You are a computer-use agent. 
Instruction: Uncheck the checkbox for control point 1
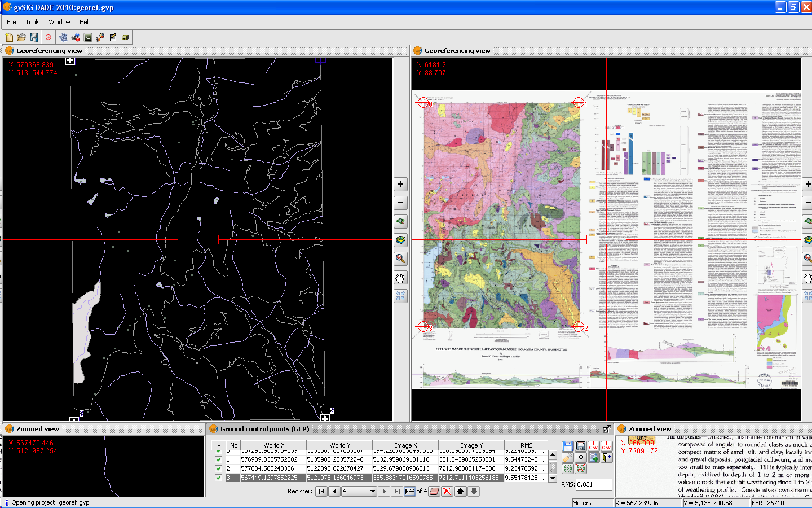click(x=219, y=459)
